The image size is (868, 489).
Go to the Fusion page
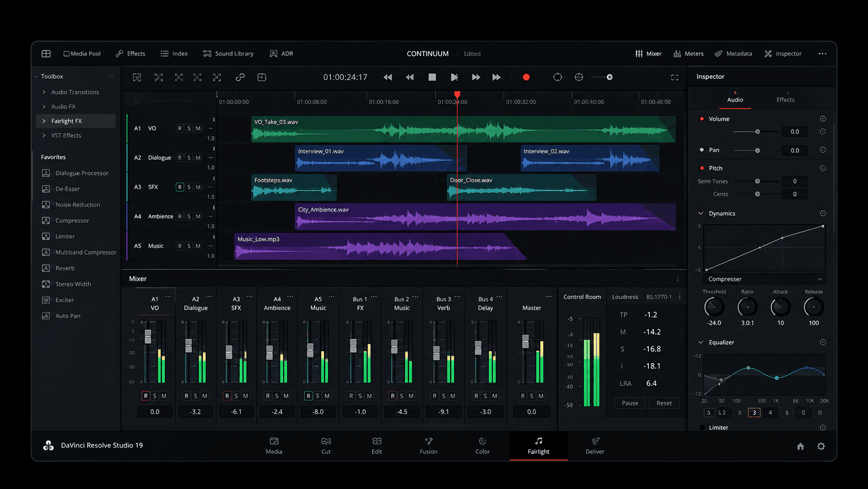428,446
